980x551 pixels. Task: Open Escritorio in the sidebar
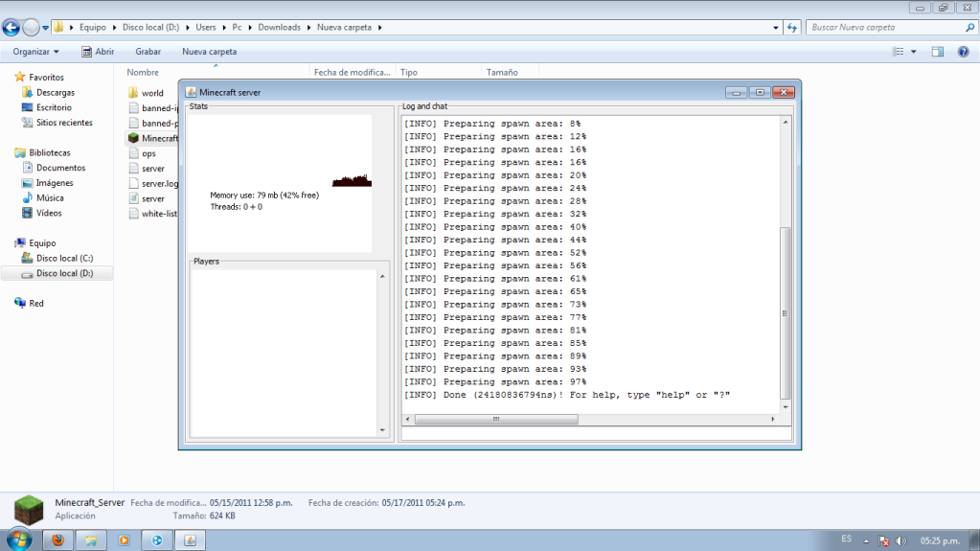[47, 107]
